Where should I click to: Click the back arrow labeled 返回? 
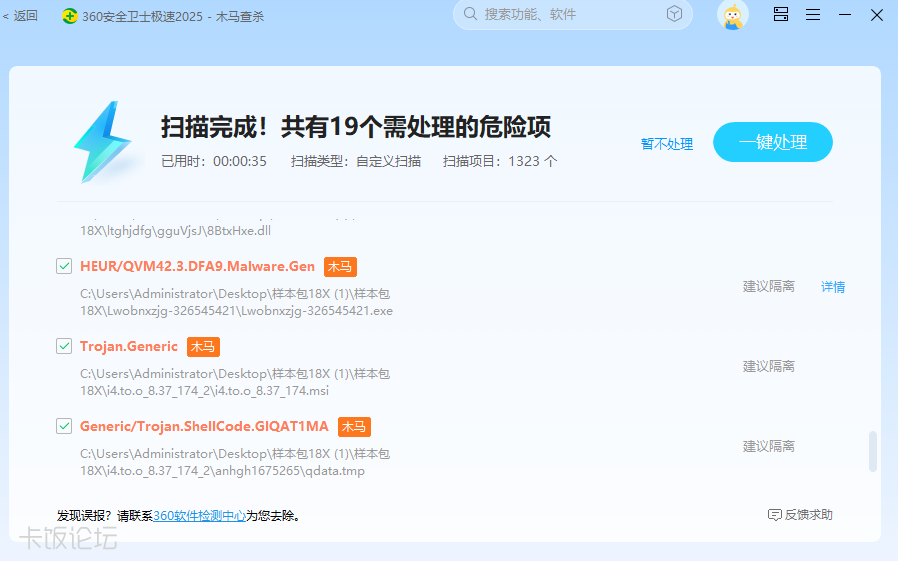click(20, 15)
